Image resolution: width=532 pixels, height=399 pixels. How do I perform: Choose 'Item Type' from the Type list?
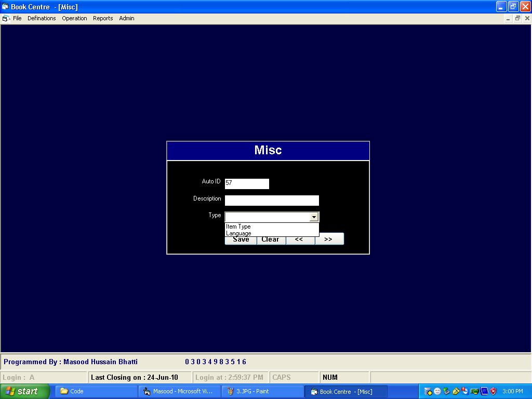pyautogui.click(x=272, y=227)
